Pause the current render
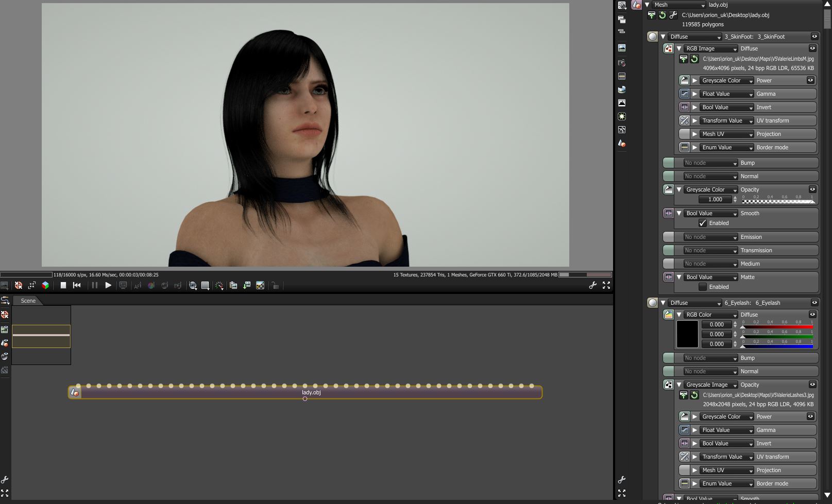The width and height of the screenshot is (832, 504). (94, 285)
